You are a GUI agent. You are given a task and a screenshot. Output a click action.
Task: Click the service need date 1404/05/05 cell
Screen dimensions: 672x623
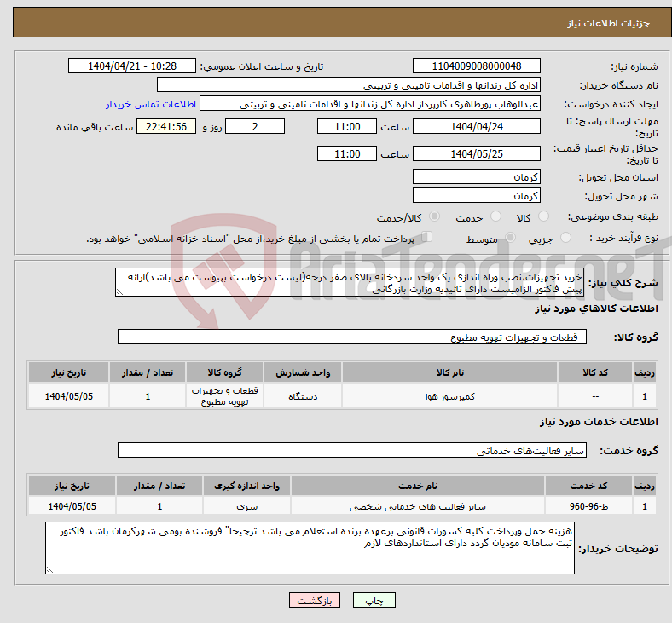(72, 506)
